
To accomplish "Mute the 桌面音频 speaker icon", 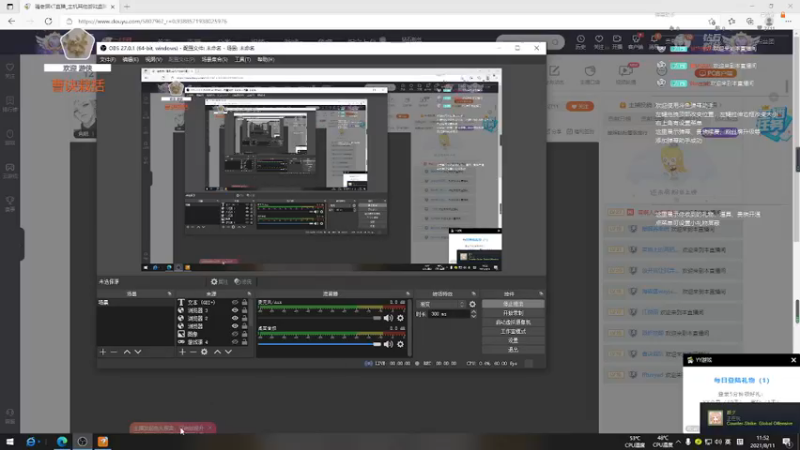I will pos(388,344).
